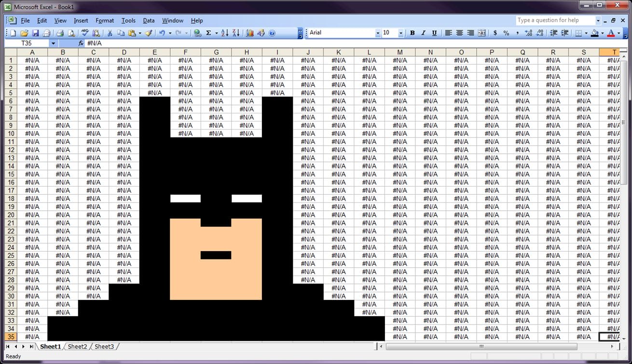The height and width of the screenshot is (364, 632).
Task: Apply currency formatting
Action: coord(495,33)
